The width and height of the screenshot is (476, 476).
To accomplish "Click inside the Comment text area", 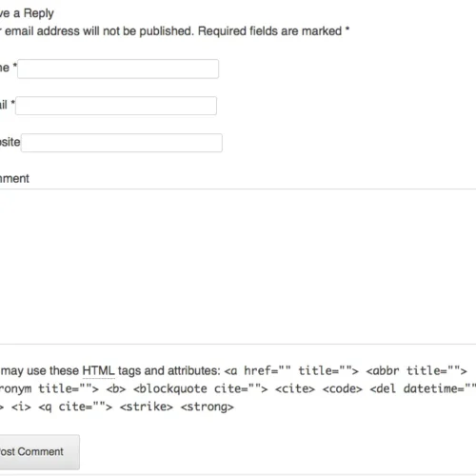I will pos(238,267).
